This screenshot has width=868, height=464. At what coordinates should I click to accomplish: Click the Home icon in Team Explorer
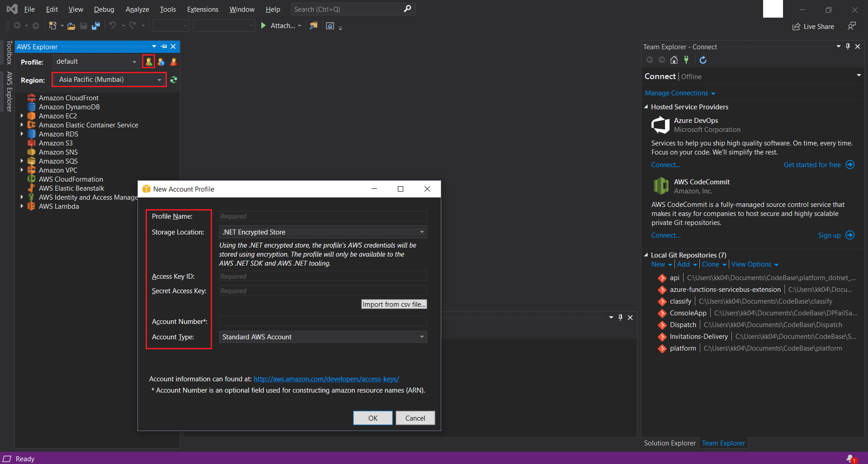click(674, 60)
